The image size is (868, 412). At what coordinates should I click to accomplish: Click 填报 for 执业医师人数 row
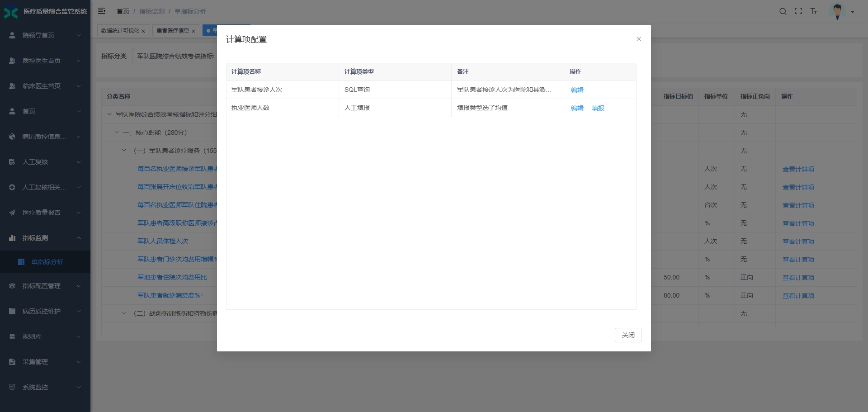click(598, 108)
